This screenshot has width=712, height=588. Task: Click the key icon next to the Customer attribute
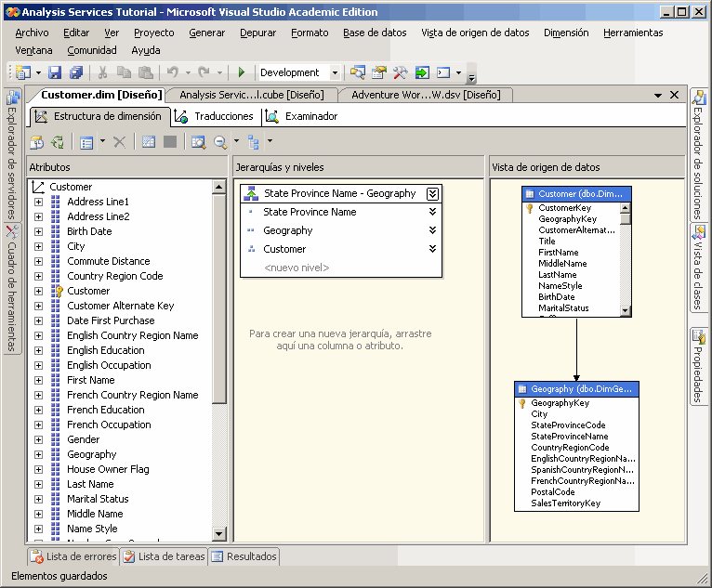(57, 291)
